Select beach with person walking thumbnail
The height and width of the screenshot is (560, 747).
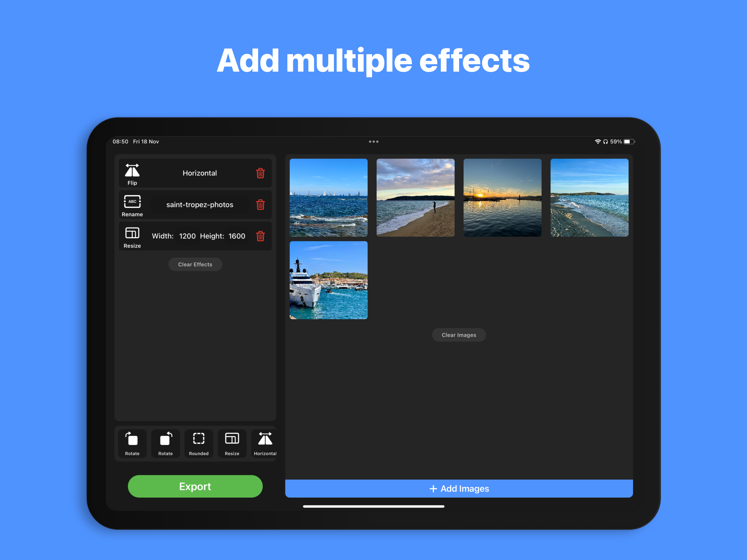tap(415, 198)
